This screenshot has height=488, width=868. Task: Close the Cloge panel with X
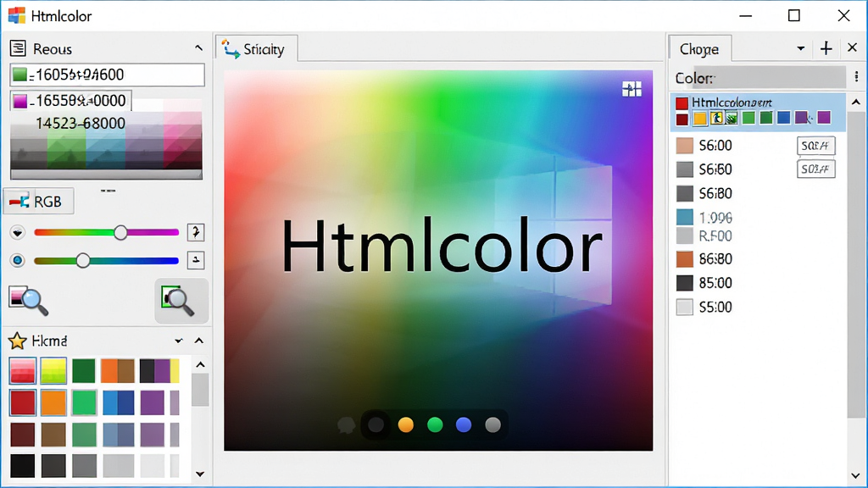[x=853, y=48]
